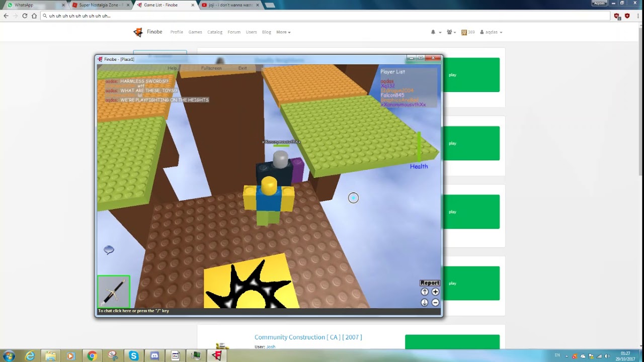
Task: Click the browser back arrow
Action: coord(6,16)
